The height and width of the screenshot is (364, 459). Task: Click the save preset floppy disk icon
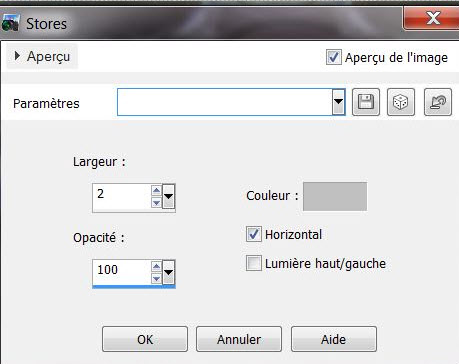[366, 102]
